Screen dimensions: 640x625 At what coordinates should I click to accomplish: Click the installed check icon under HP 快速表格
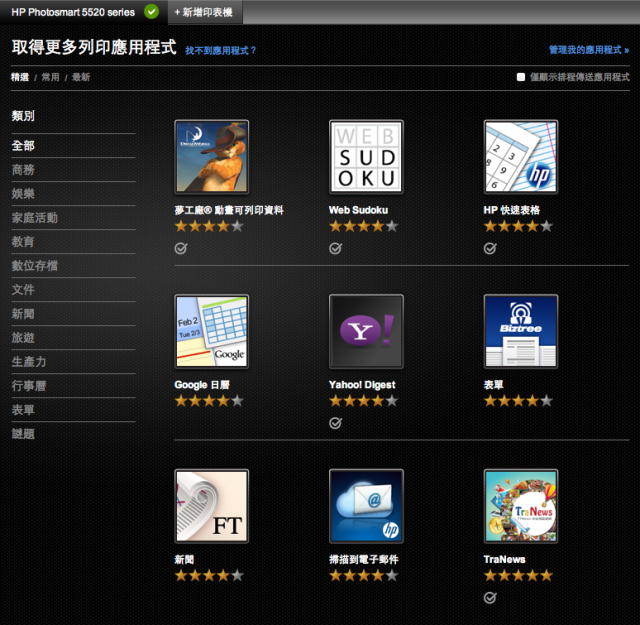click(x=490, y=248)
